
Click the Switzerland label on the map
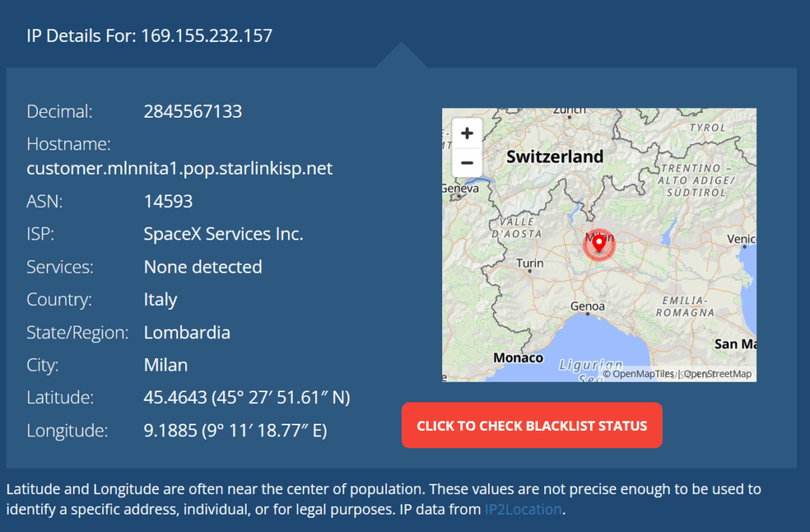click(555, 157)
